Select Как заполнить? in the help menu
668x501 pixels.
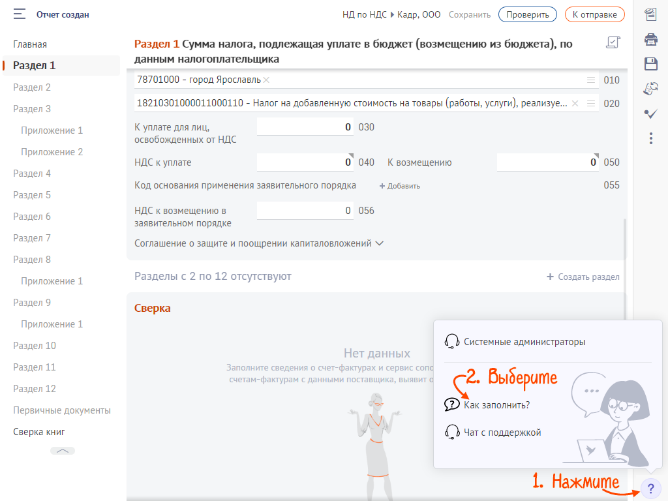497,404
